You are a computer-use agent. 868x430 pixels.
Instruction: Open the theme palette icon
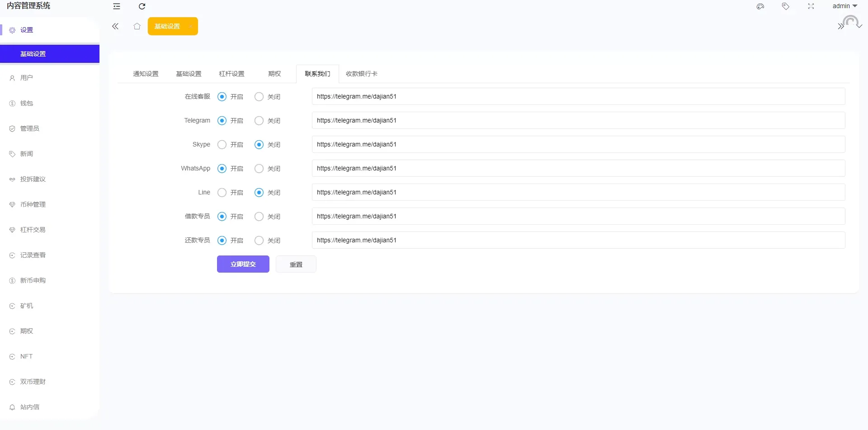(x=760, y=6)
